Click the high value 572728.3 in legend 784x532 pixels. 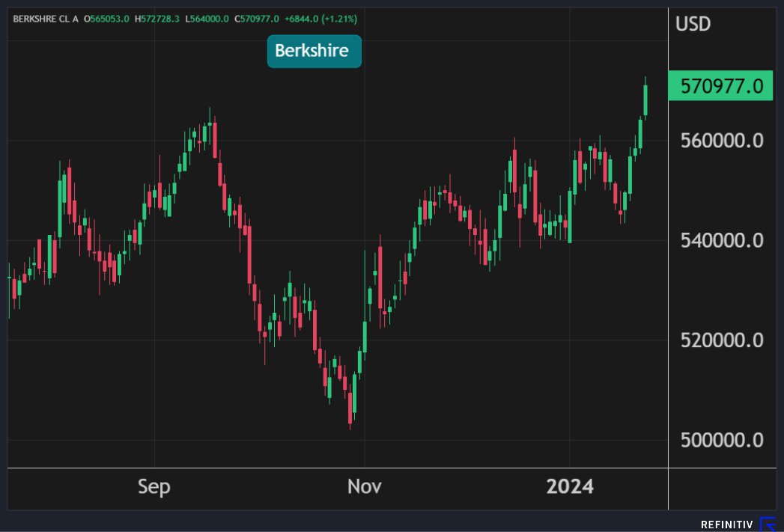click(160, 18)
